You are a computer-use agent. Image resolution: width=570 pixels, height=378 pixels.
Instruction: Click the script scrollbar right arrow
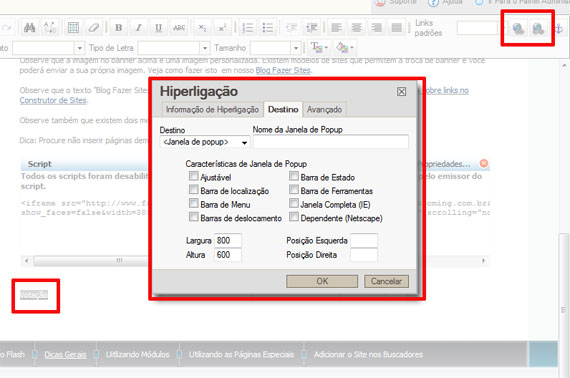[483, 261]
